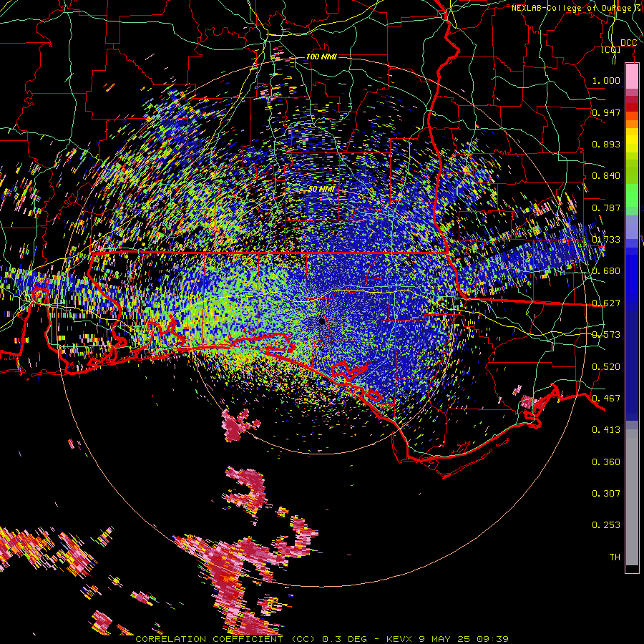This screenshot has width=644, height=644.
Task: Click the 0.467 color scale label
Action: pyautogui.click(x=606, y=399)
